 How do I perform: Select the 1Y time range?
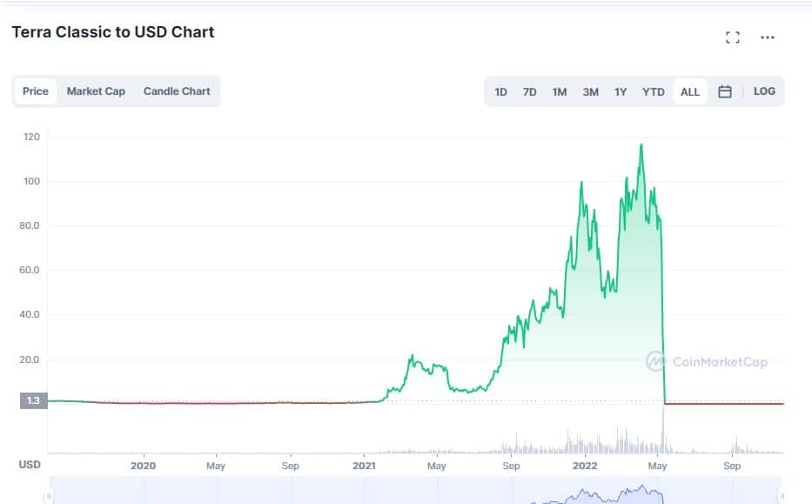(621, 91)
